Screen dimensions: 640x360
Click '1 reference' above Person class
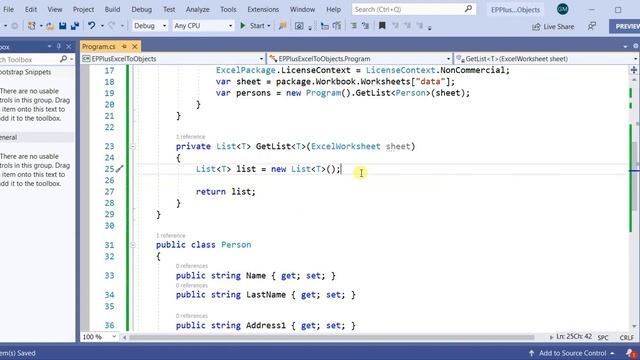[x=171, y=236]
